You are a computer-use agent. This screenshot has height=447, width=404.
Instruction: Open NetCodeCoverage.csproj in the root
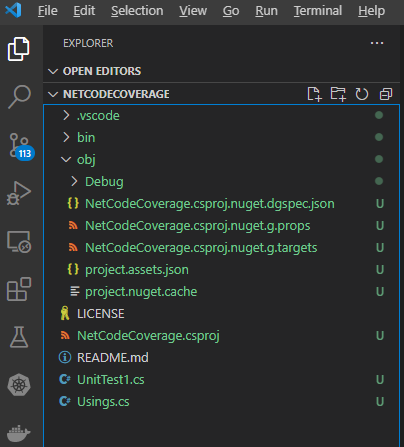tap(221, 335)
